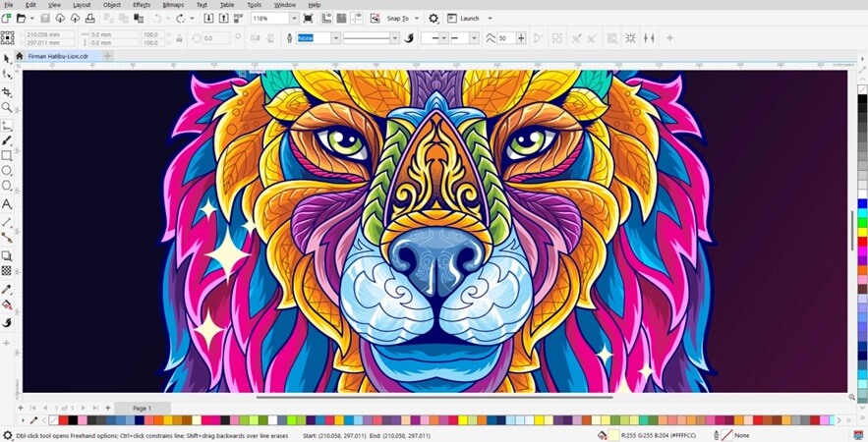
Task: Open the Layout menu
Action: (82, 5)
